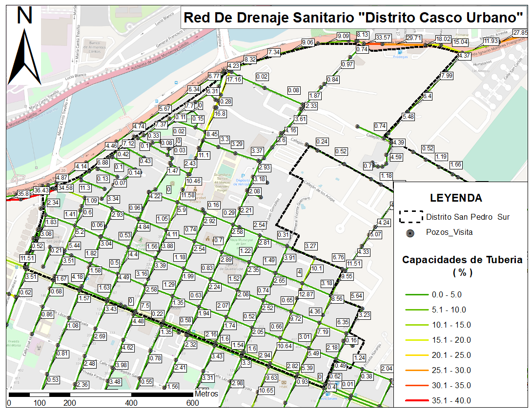This screenshot has height=415, width=532.
Task: Click the 9.06 pipe capacity label
Action: pyautogui.click(x=308, y=42)
